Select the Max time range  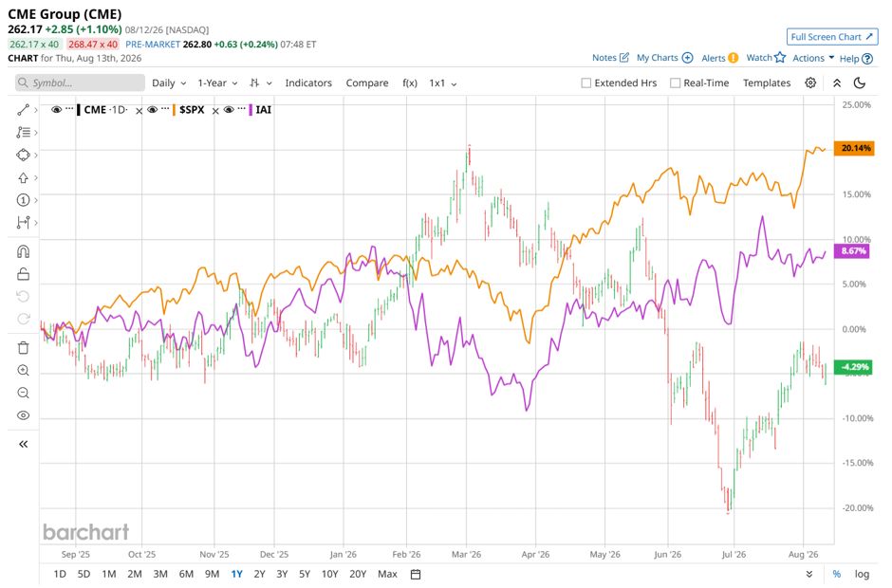[x=387, y=575]
